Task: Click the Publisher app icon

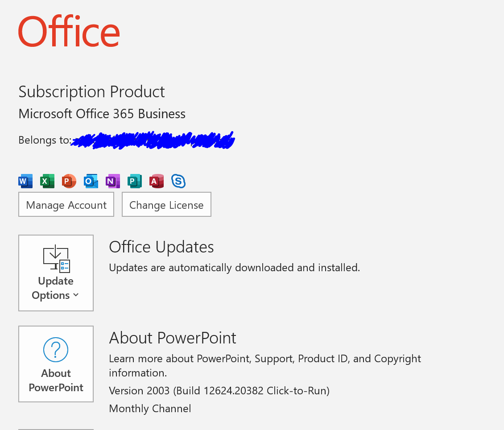Action: click(135, 181)
